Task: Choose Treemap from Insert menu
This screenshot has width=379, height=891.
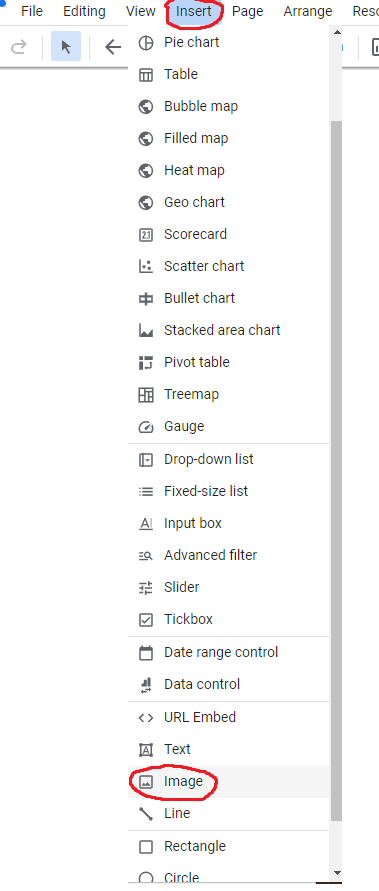Action: pos(228,394)
